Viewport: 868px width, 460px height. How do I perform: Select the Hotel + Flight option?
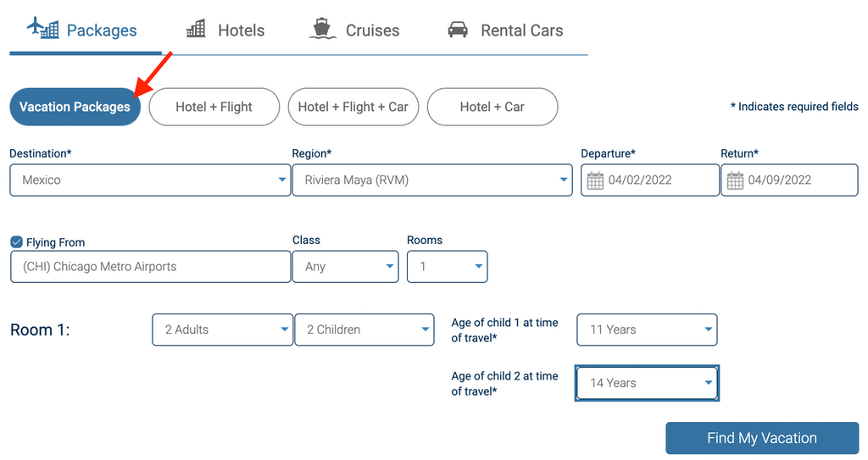[x=214, y=107]
